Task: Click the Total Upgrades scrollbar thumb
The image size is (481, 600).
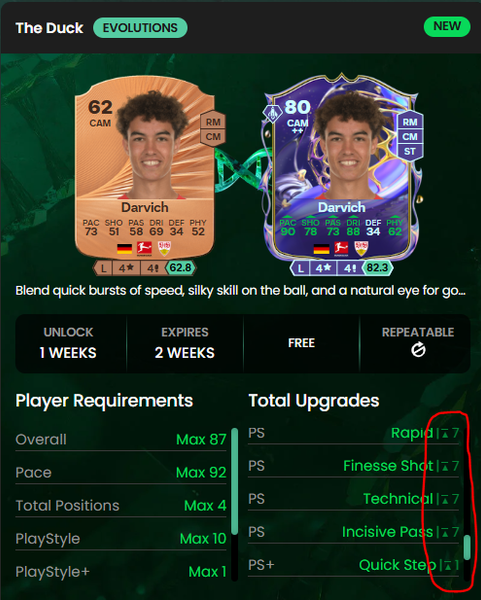Action: click(467, 547)
